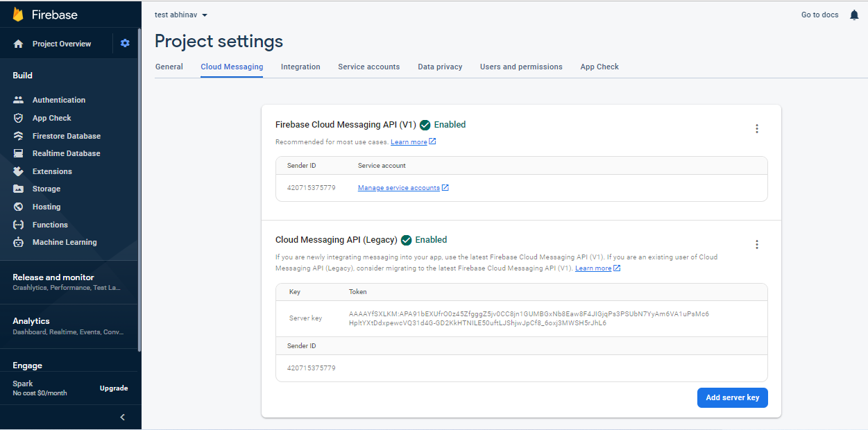
Task: Click the green Enabled checkmark for API (V1)
Action: pyautogui.click(x=425, y=126)
